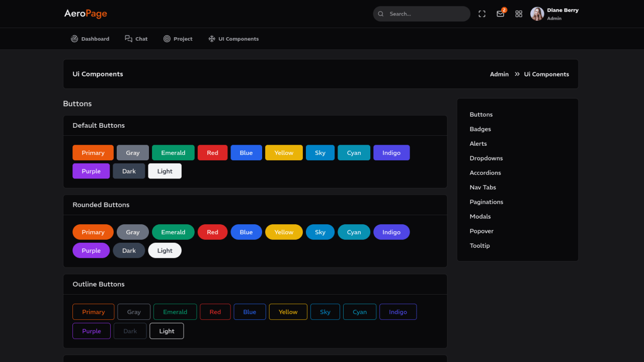This screenshot has width=644, height=362.
Task: Click Admin in the breadcrumb
Action: tap(499, 74)
